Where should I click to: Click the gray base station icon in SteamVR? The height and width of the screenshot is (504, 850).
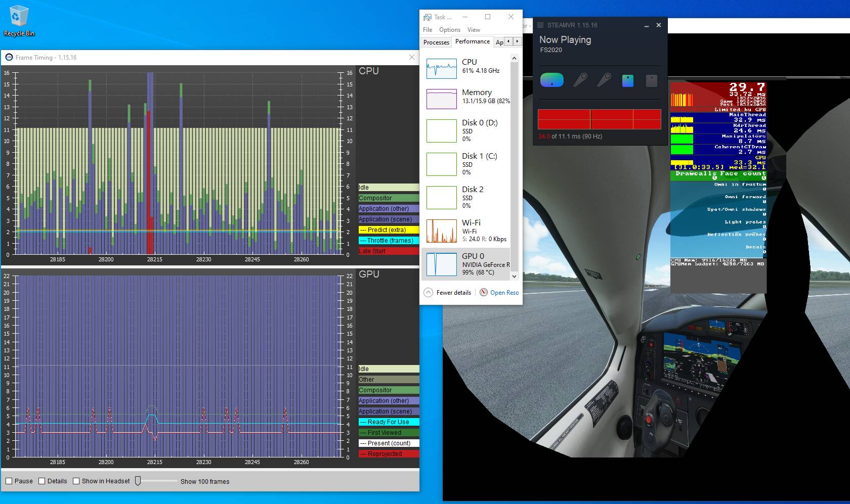651,80
